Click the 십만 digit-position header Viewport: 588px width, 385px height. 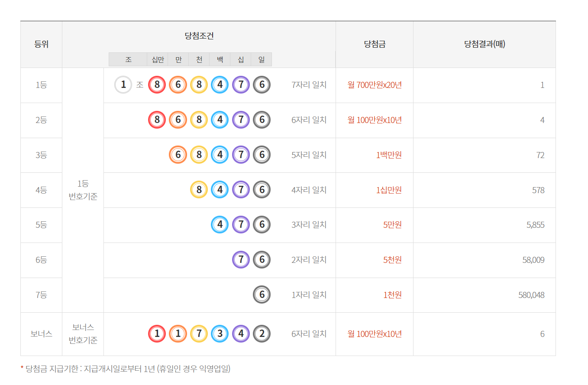(x=158, y=59)
